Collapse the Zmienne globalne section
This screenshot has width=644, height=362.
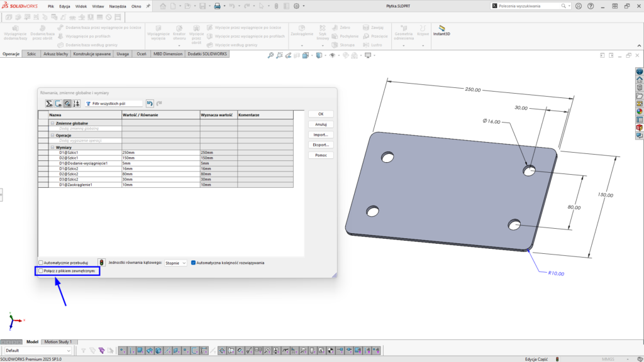click(52, 123)
